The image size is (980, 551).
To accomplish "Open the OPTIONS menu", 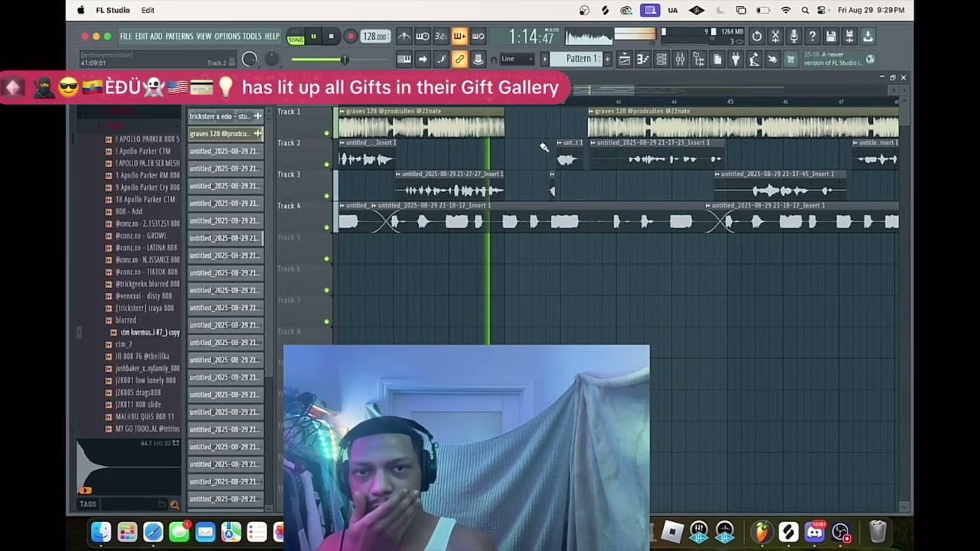I will coord(227,36).
